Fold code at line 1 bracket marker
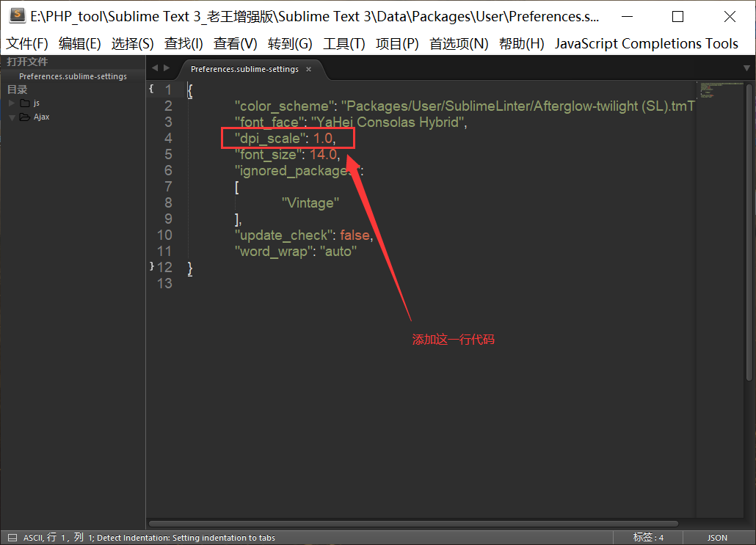 (151, 89)
